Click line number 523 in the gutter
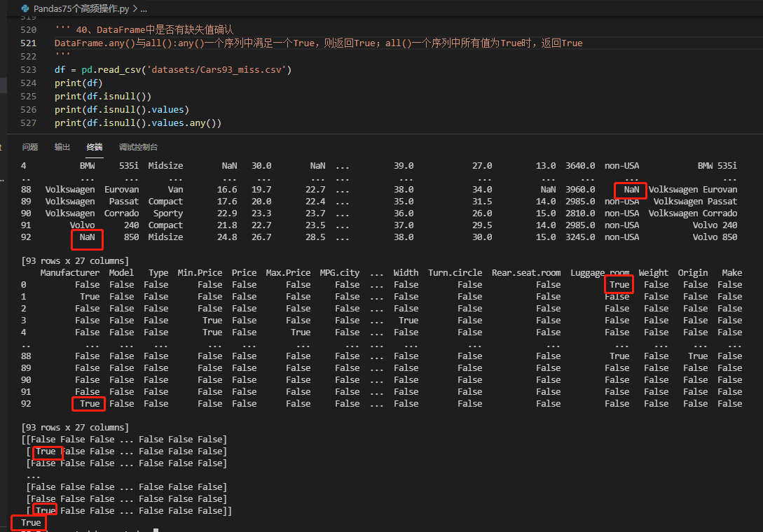The width and height of the screenshot is (763, 532). [28, 69]
